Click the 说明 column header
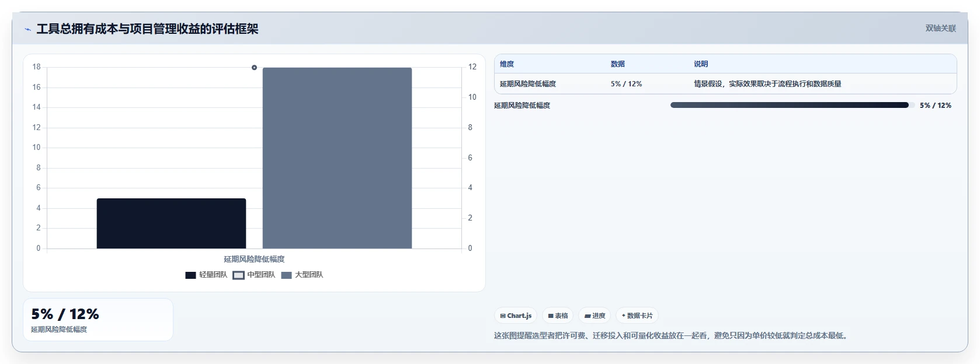The height and width of the screenshot is (364, 980). pos(701,64)
